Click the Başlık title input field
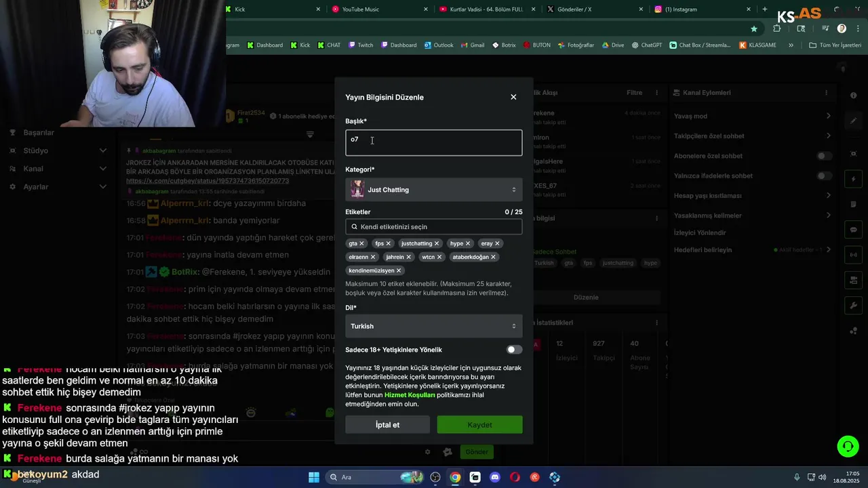 [434, 143]
